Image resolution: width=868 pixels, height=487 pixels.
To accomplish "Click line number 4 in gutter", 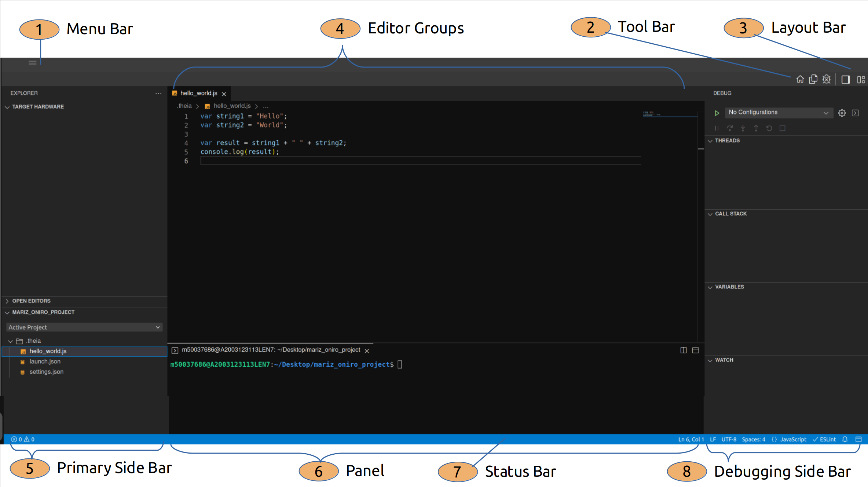I will click(x=186, y=143).
